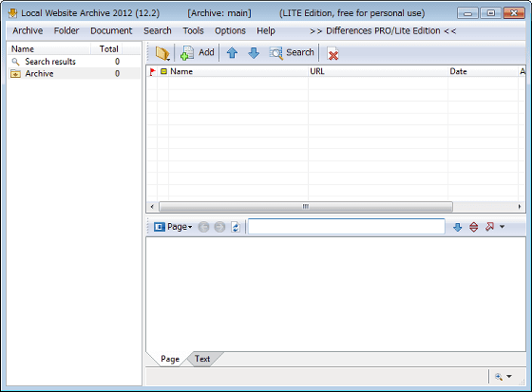Click the red pin arrow icon

point(489,227)
